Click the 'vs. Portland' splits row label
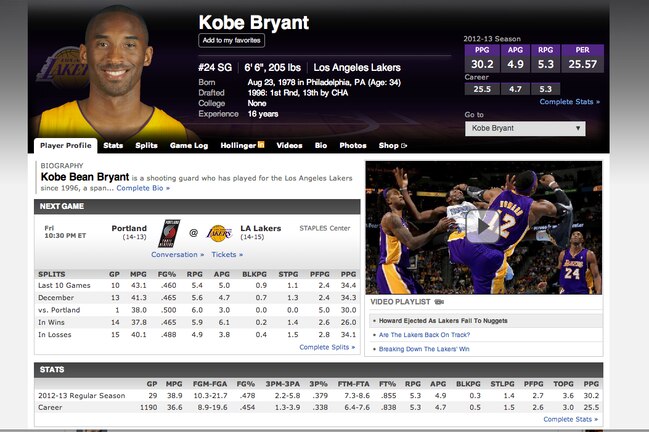The image size is (649, 432). coord(59,310)
